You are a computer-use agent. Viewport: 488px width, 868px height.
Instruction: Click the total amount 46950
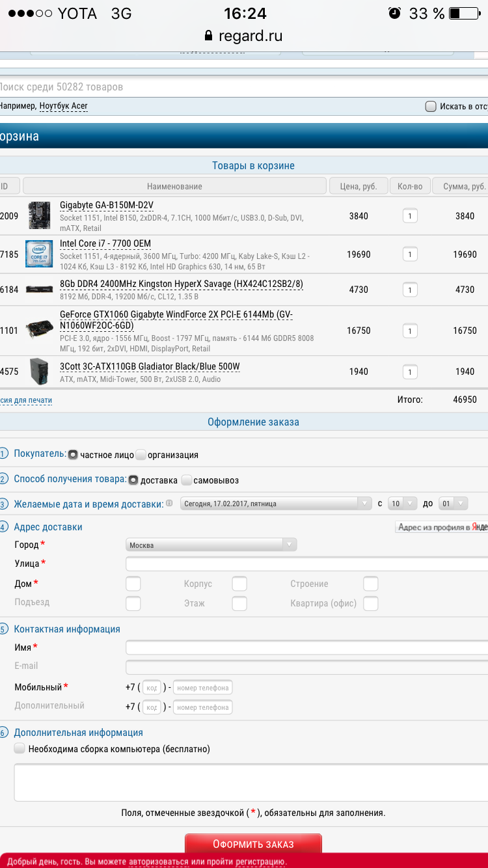465,400
